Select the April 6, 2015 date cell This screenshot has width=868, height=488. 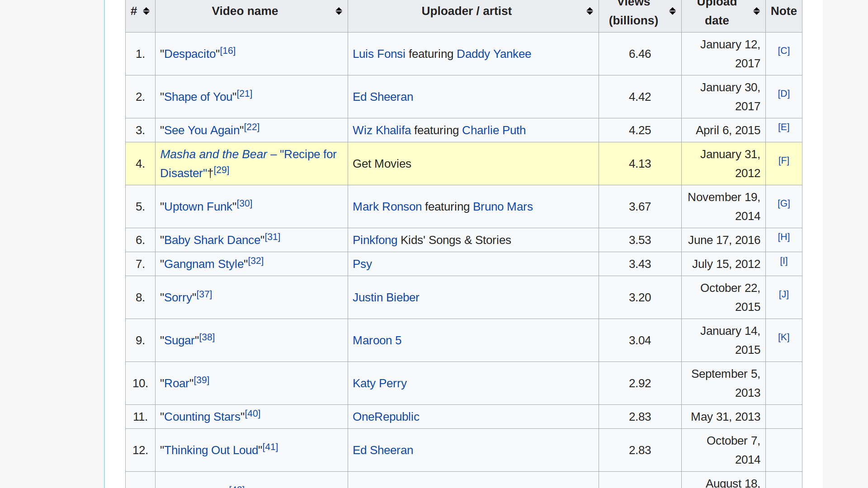(723, 131)
